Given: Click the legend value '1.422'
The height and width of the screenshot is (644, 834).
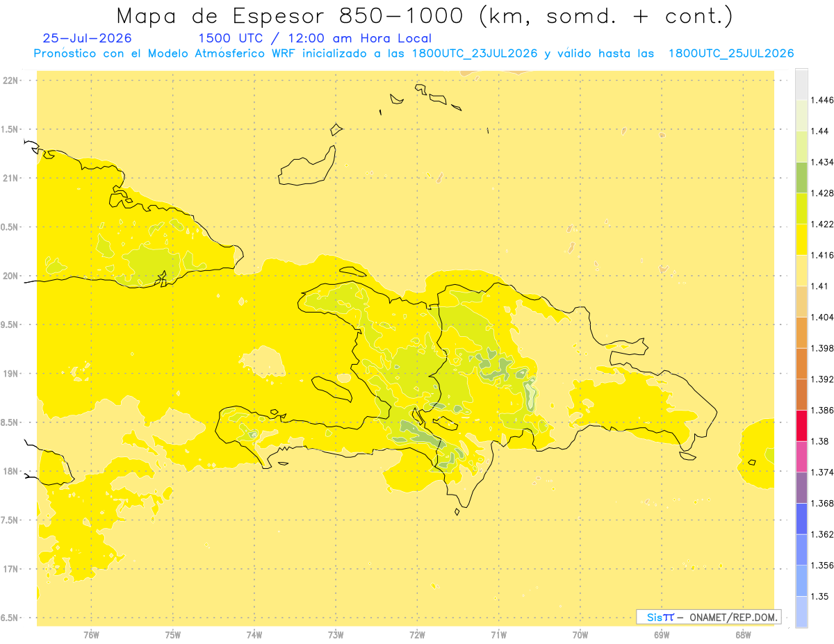Looking at the screenshot, I should (x=824, y=224).
